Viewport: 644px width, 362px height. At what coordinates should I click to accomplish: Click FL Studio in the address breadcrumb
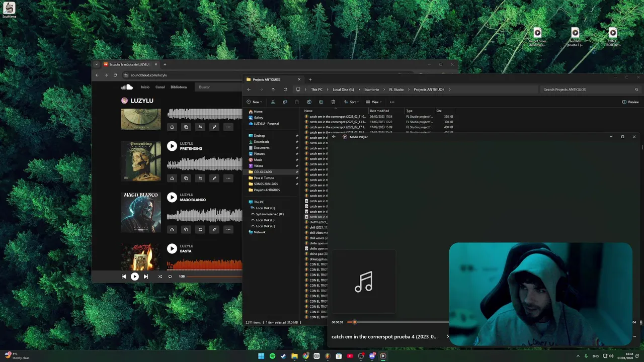point(396,89)
